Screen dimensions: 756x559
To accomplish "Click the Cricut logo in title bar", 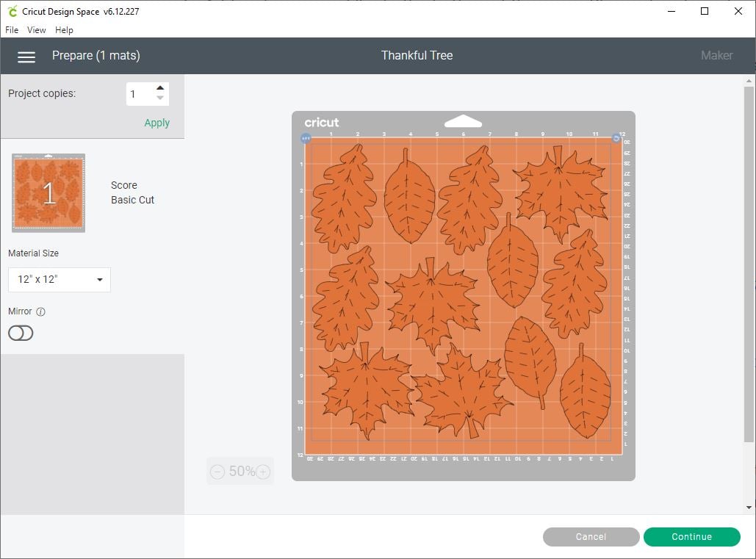I will pyautogui.click(x=12, y=12).
